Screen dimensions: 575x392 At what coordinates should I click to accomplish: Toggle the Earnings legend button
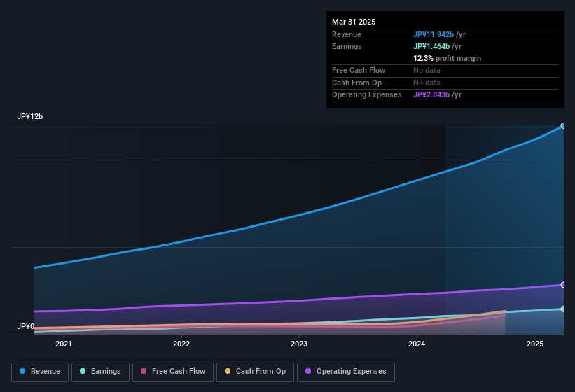coord(100,372)
